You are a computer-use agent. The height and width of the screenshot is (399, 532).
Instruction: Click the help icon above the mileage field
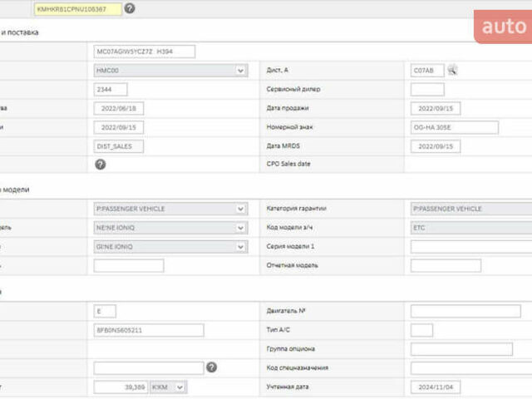click(212, 367)
